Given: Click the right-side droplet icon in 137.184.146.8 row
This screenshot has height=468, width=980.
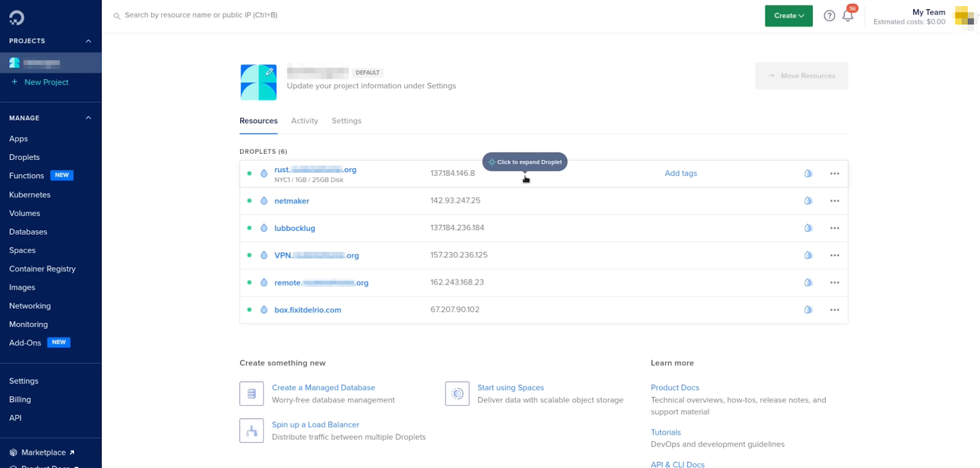Looking at the screenshot, I should tap(808, 173).
